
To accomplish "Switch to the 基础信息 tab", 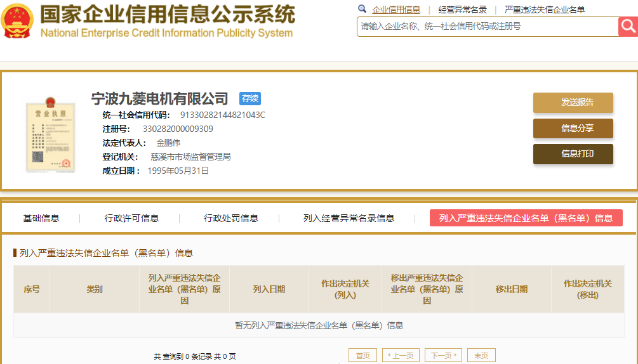I will (x=41, y=218).
